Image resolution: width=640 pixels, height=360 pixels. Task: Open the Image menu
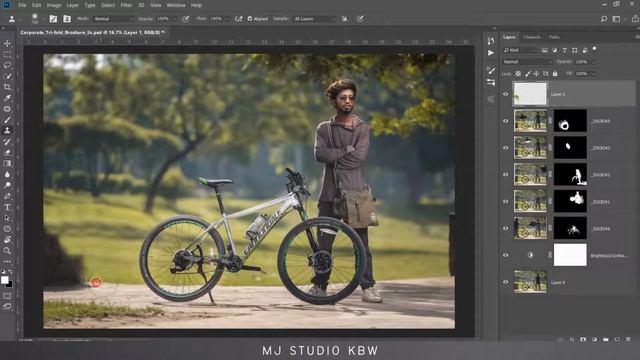53,5
